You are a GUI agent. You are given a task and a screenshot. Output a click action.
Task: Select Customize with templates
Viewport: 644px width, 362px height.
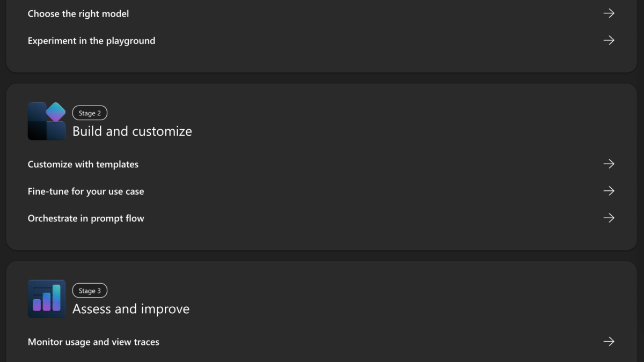click(x=83, y=164)
